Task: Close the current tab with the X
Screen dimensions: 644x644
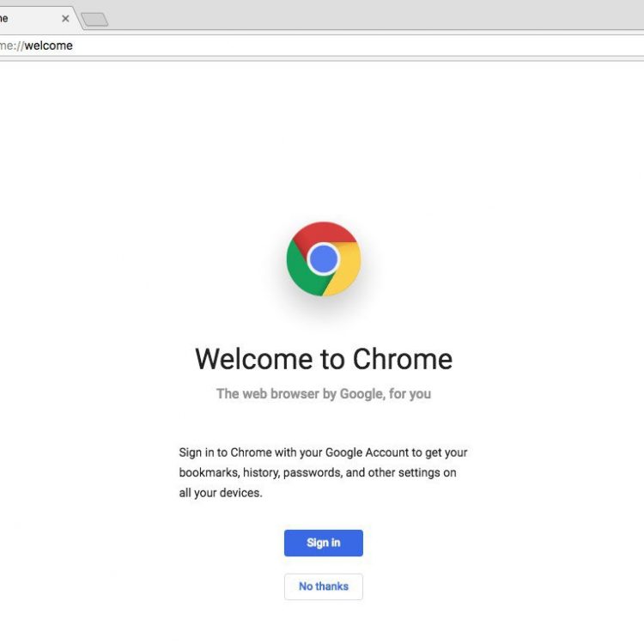Action: click(x=65, y=18)
